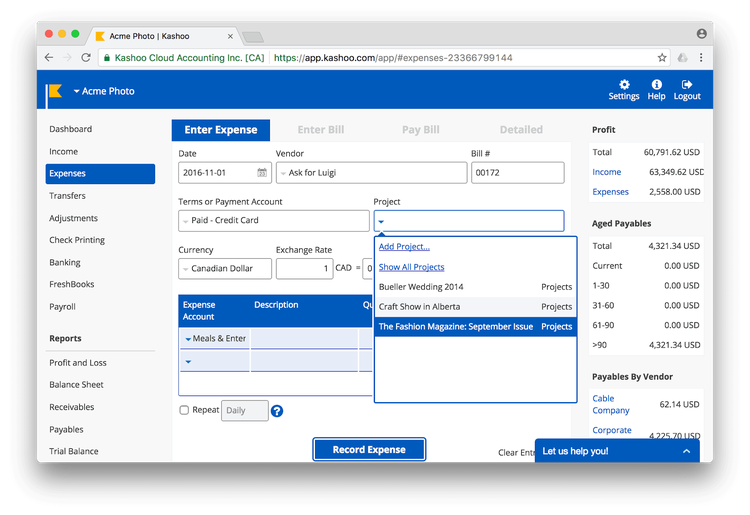Click the Add Project... link
Viewport: 750px width, 515px height.
pos(404,247)
